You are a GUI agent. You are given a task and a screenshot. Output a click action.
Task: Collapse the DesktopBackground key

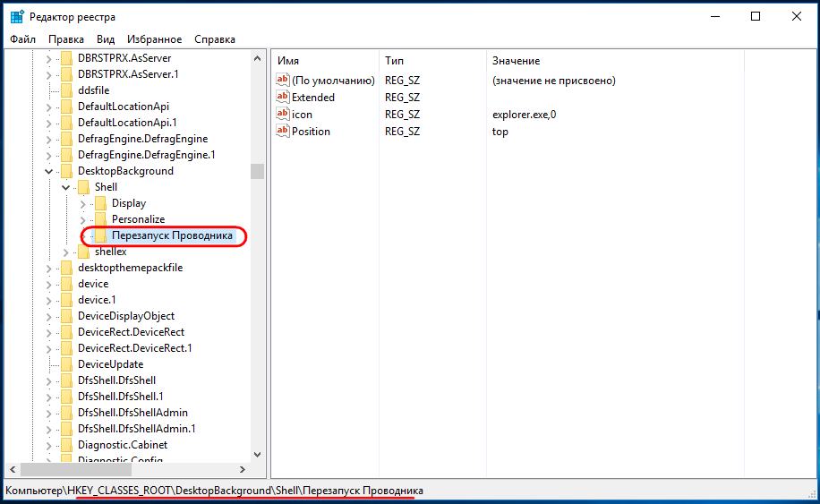48,171
